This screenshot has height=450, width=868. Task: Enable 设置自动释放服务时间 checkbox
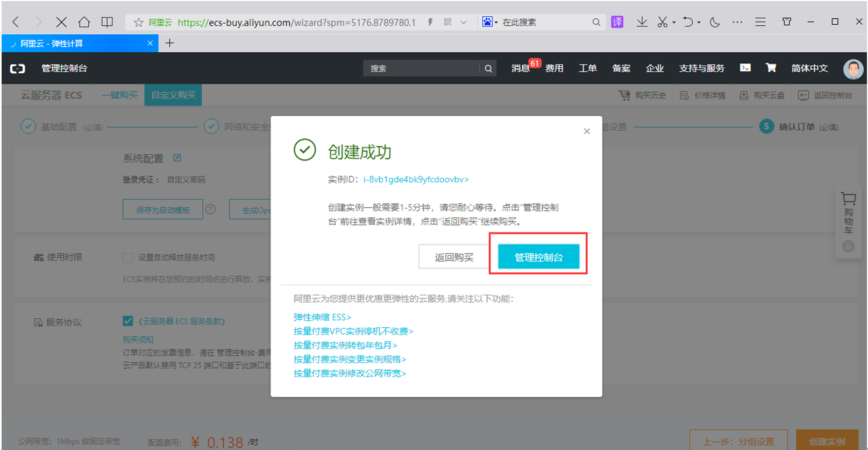click(x=128, y=258)
